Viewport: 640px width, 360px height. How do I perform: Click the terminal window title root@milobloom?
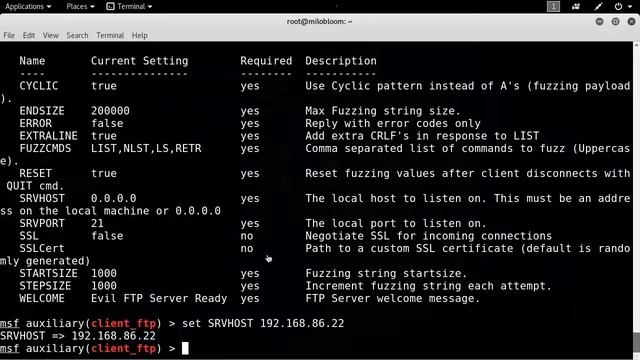[x=319, y=21]
